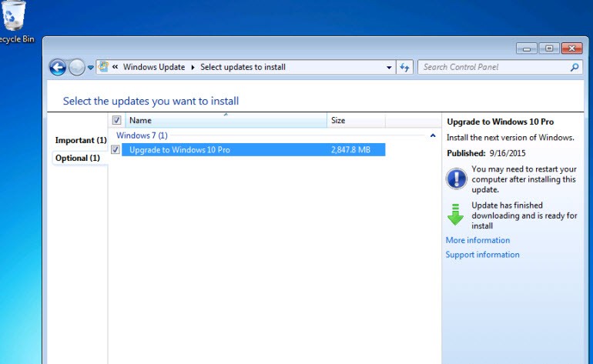Select the Upgrade to Windows 10 Pro row

253,150
